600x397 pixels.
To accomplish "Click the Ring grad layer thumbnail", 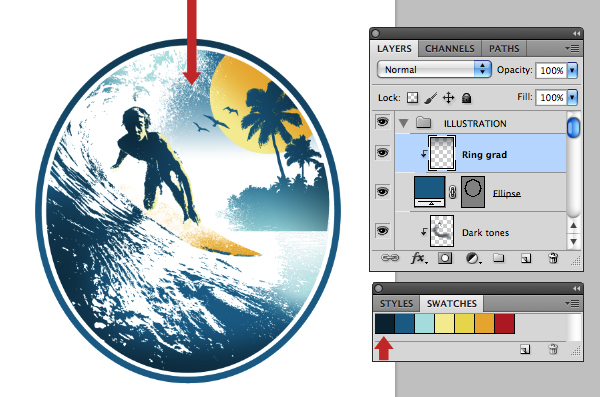I will 442,153.
